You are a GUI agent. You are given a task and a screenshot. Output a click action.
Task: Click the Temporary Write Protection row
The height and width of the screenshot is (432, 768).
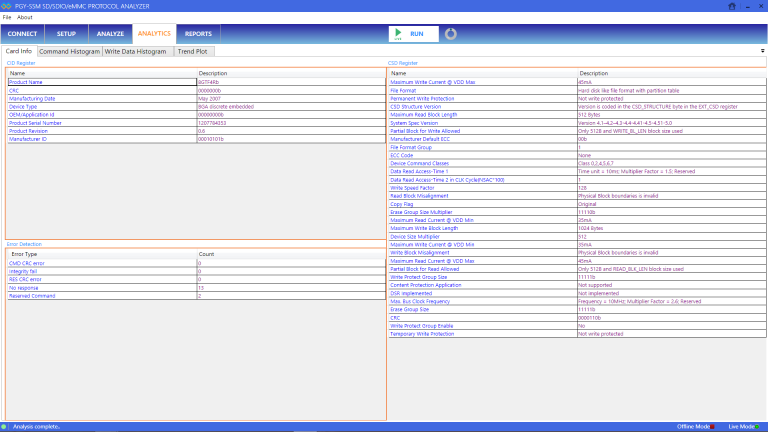[x=577, y=334]
